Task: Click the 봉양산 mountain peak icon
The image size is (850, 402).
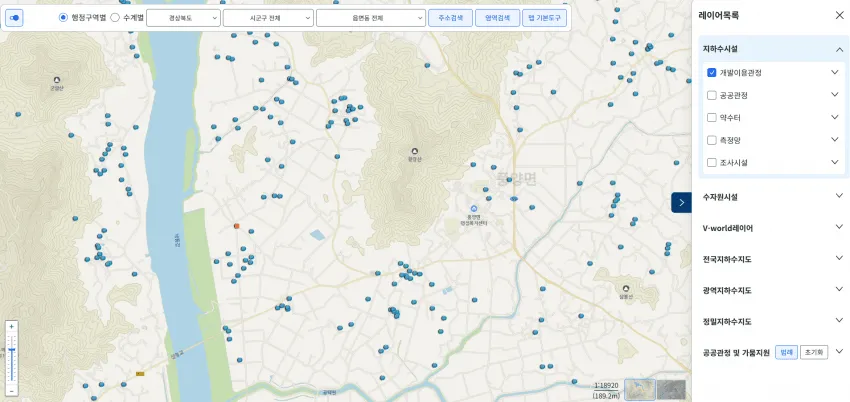Action: 415,151
